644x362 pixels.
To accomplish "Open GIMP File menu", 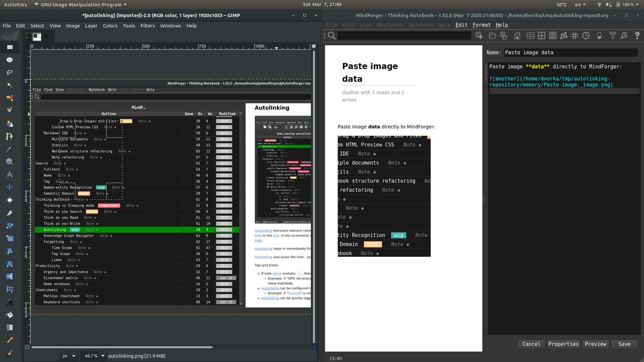I will 6,26.
